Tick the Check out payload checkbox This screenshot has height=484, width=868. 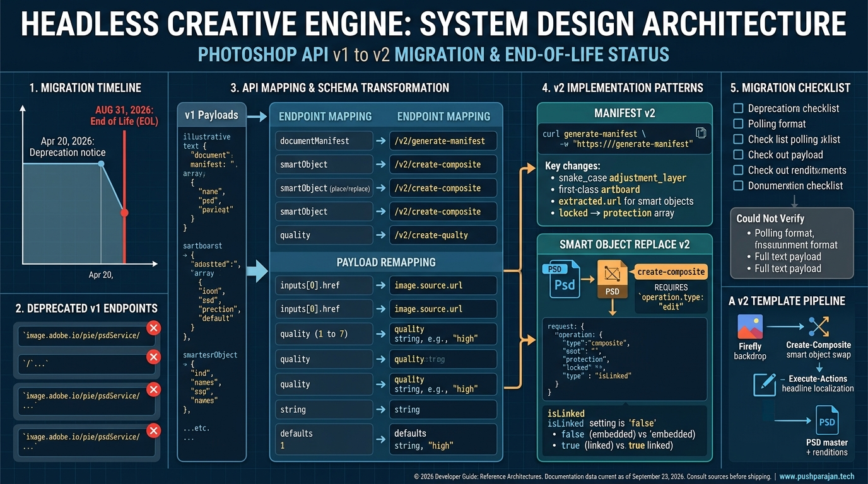point(738,154)
